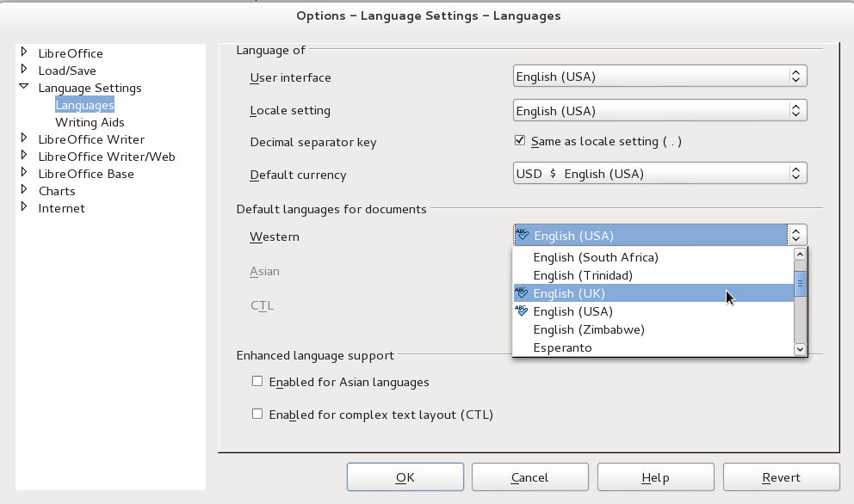Toggle the Western language dropdown arrow

tap(796, 235)
